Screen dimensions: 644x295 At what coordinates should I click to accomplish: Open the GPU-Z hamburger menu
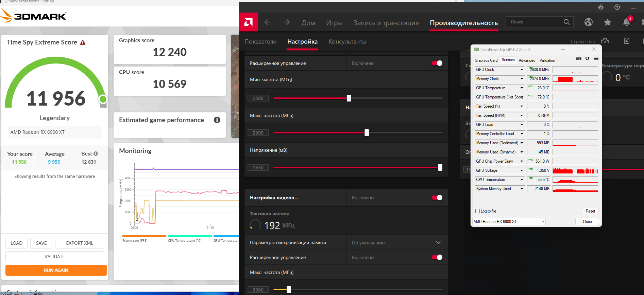click(596, 58)
